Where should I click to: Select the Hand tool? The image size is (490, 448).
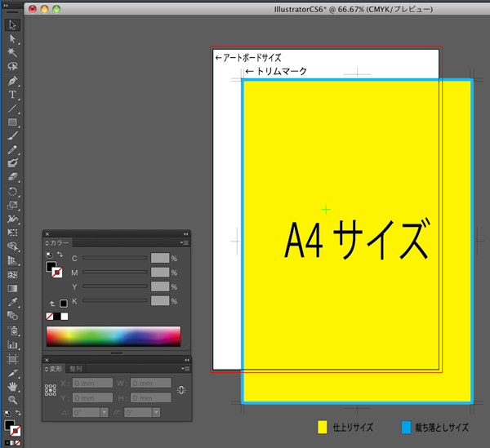click(x=13, y=386)
